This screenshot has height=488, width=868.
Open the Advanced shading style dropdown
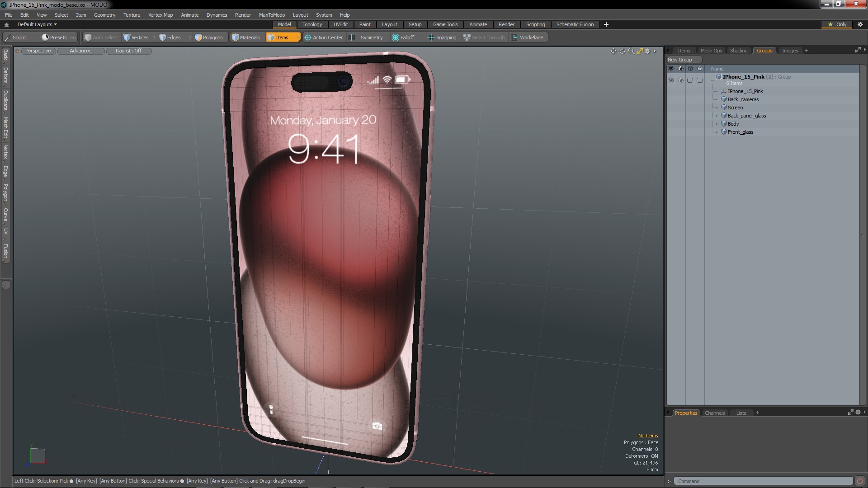click(x=80, y=51)
